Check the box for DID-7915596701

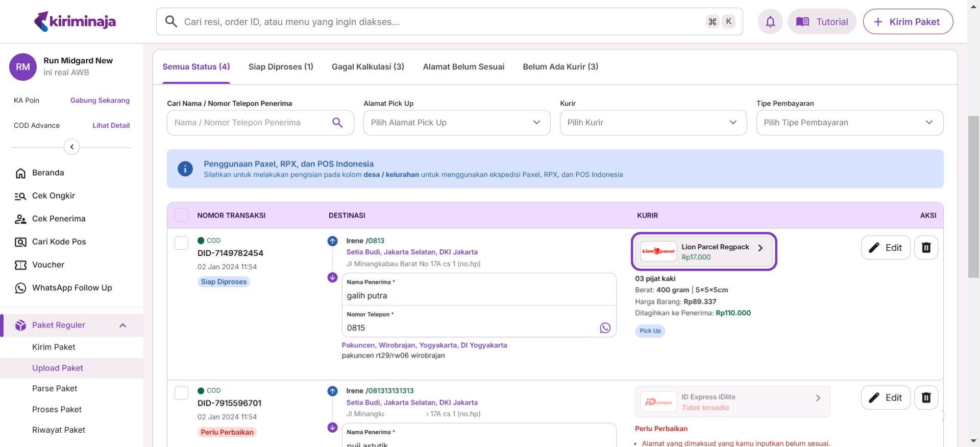coord(181,393)
